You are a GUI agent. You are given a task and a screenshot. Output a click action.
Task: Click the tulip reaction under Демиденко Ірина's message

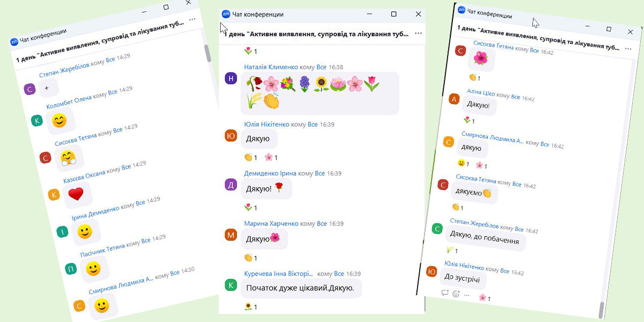pos(251,207)
